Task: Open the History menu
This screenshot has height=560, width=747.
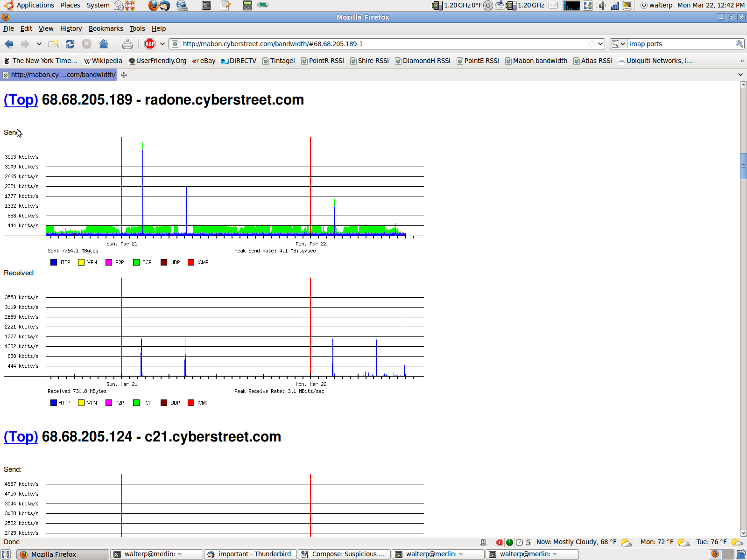Action: point(71,28)
